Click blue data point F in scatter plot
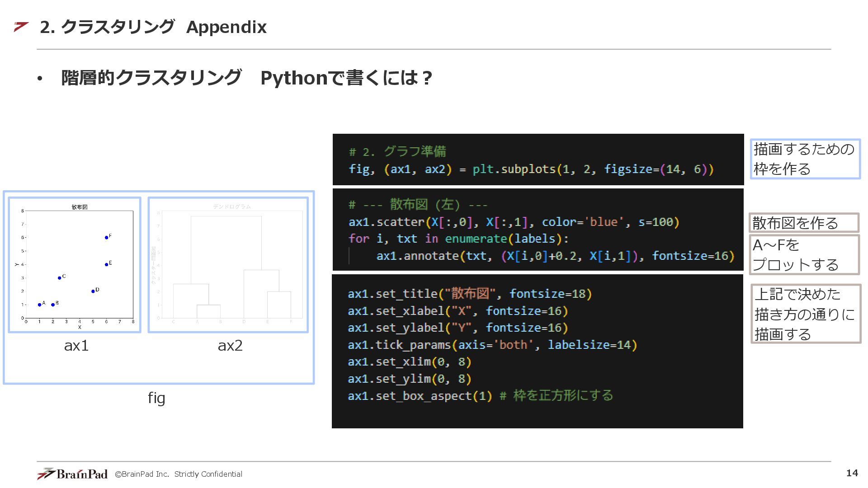The height and width of the screenshot is (488, 868). click(106, 237)
